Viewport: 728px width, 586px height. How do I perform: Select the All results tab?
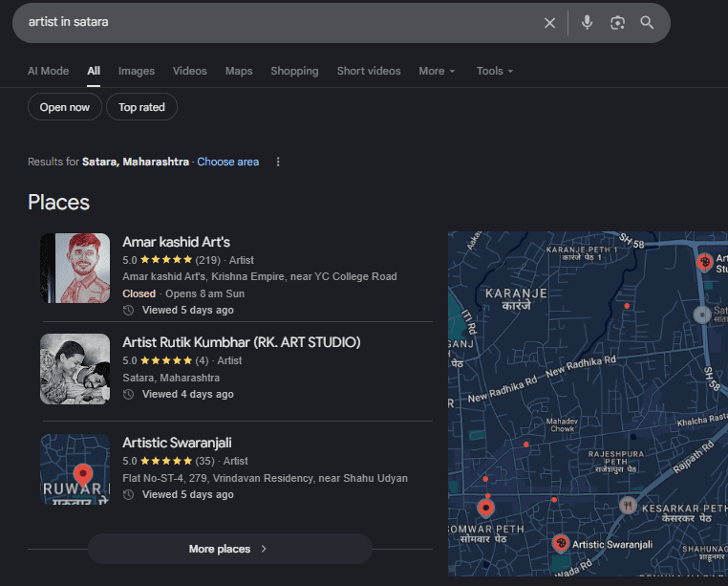coord(94,71)
